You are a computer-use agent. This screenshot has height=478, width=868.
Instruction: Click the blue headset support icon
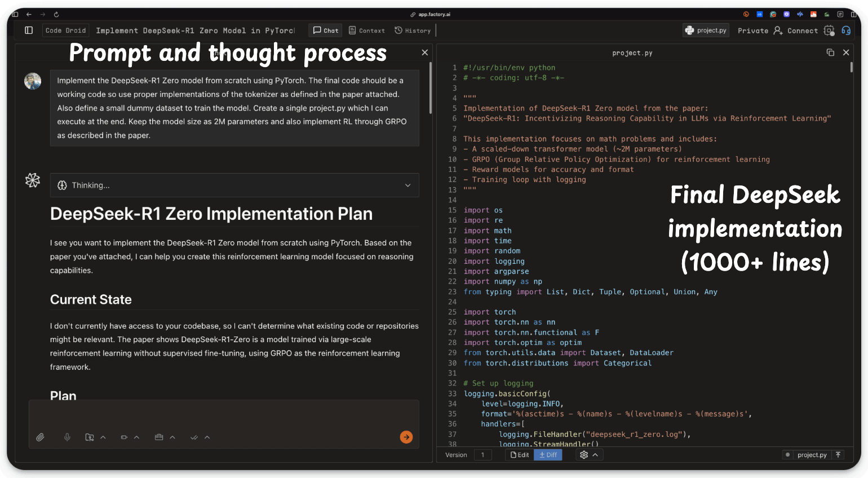click(846, 30)
